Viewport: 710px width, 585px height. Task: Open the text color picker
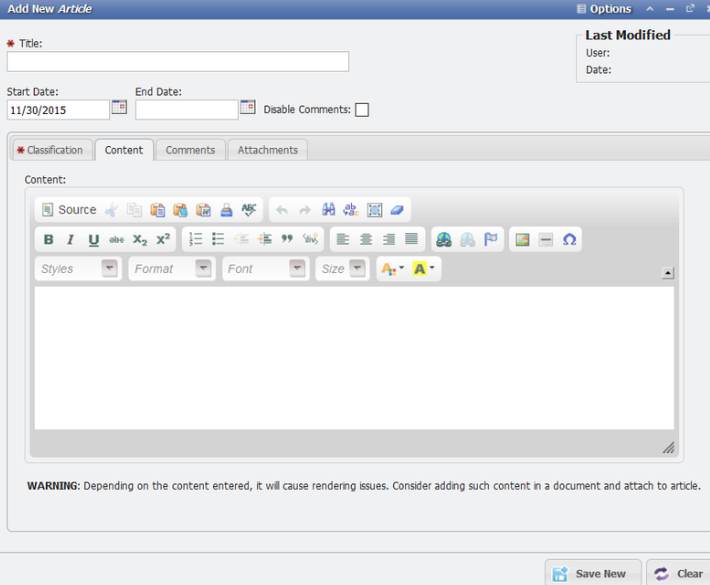coord(391,269)
